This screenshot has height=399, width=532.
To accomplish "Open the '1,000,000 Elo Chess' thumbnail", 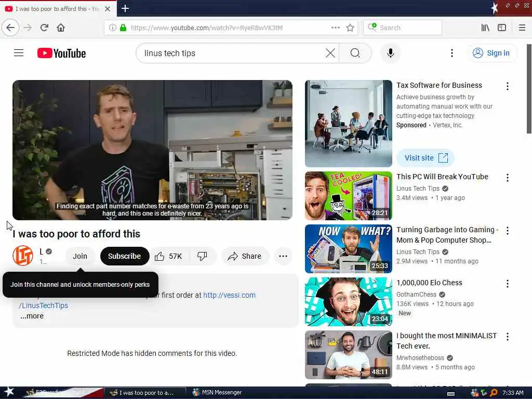I will tap(349, 302).
